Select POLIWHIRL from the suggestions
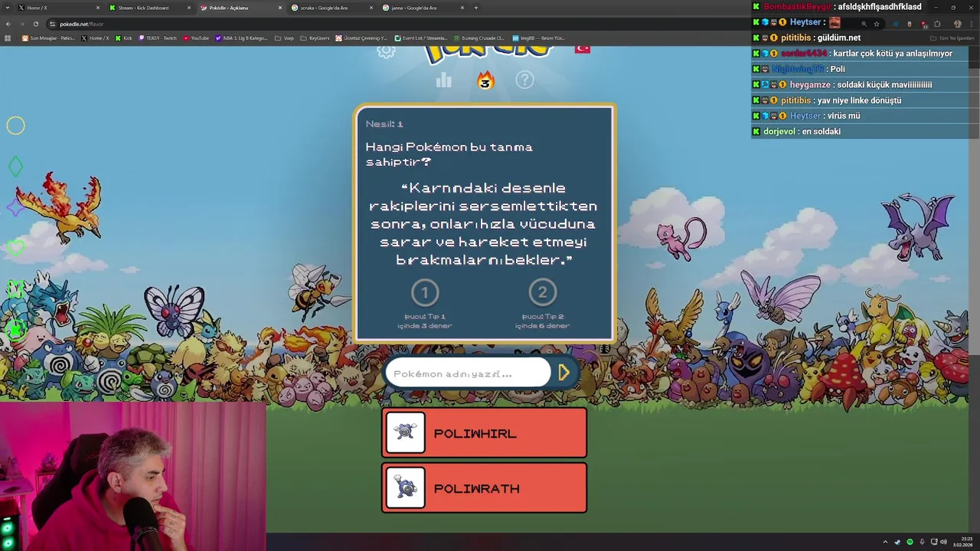This screenshot has height=551, width=980. [x=485, y=433]
